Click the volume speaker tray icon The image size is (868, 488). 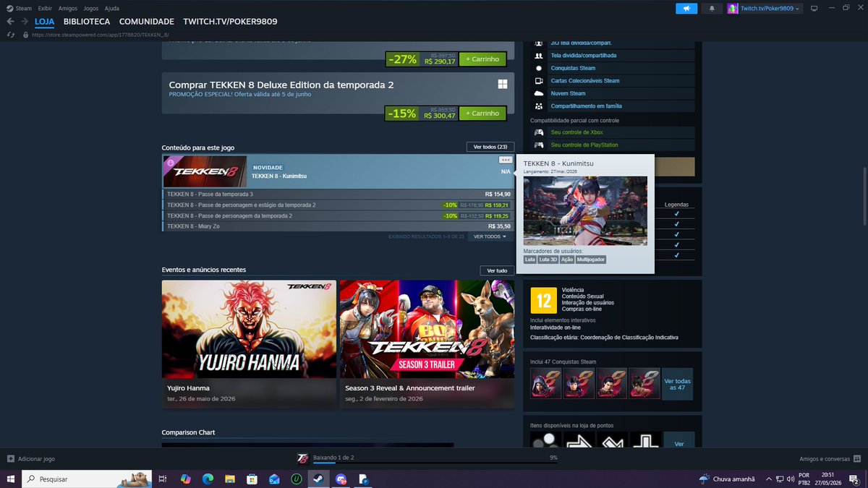(791, 479)
